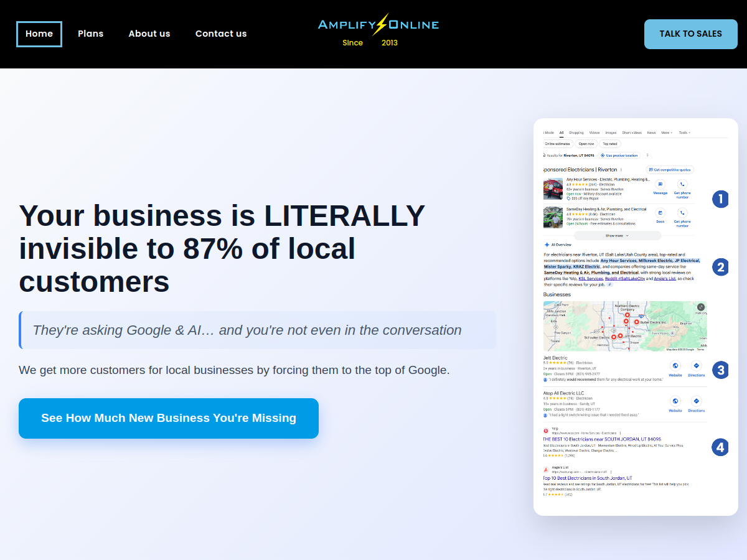The height and width of the screenshot is (560, 747).
Task: Toggle the Online estimates filter chip
Action: tap(558, 144)
